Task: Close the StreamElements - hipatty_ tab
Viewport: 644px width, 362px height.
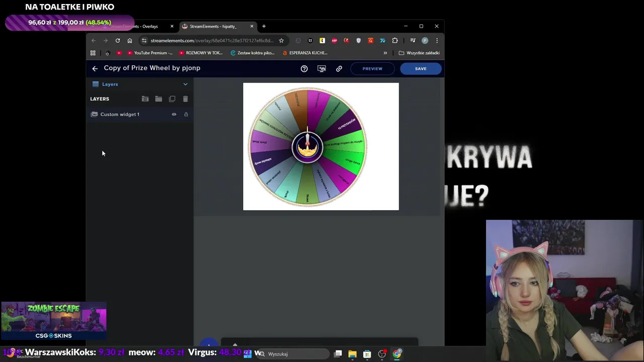Action: coord(252,26)
